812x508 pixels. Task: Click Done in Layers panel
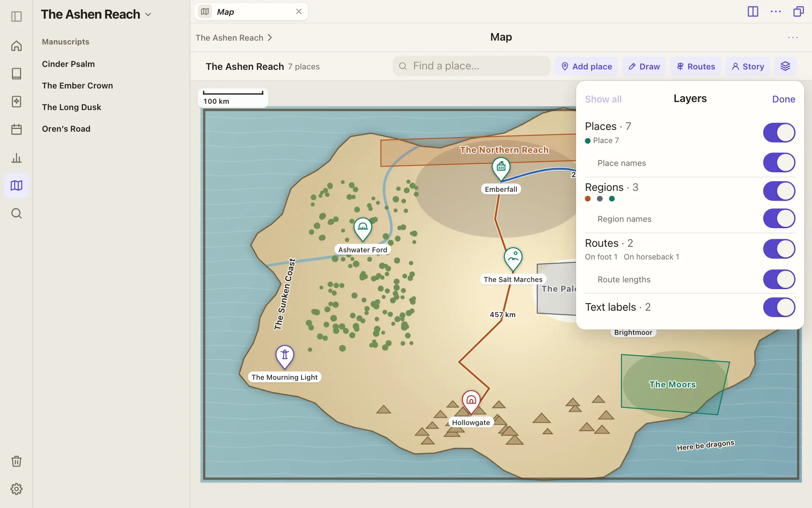point(783,99)
